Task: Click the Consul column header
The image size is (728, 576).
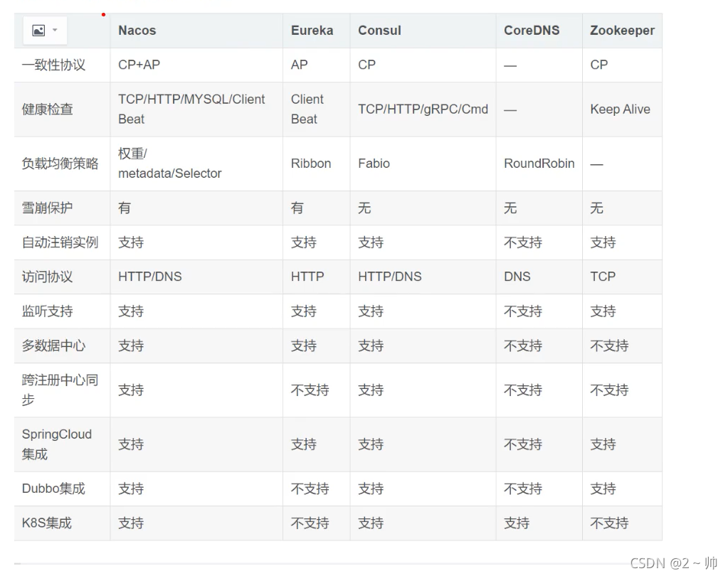Action: [379, 31]
